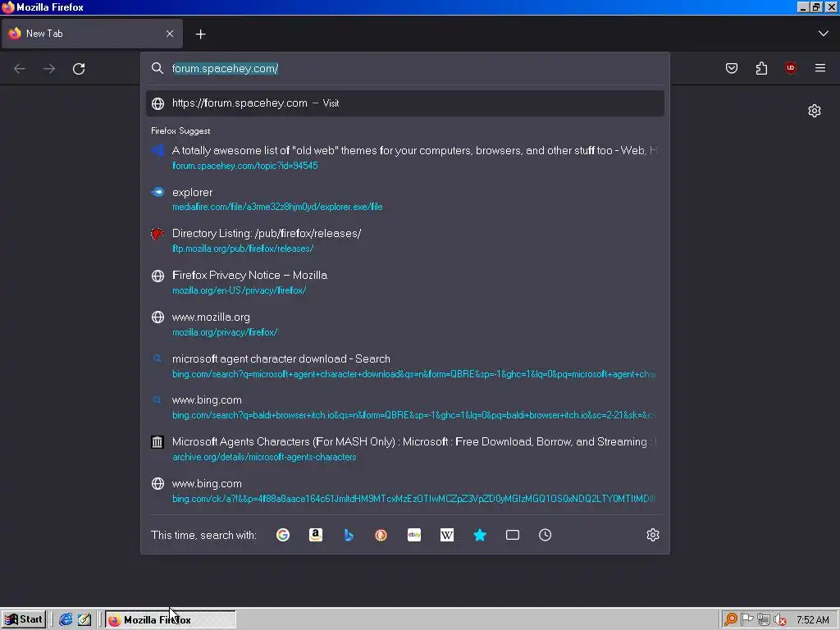Screen dimensions: 840x630
Task: Search this time with Google
Action: coord(283,535)
